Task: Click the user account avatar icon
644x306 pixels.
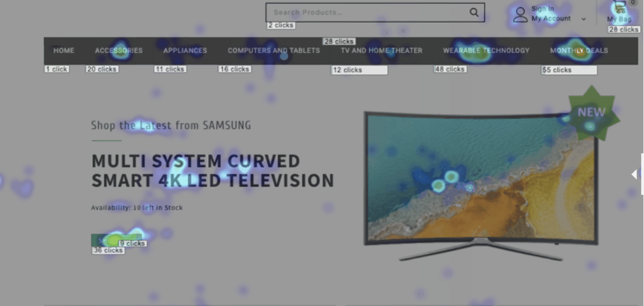Action: coord(520,15)
